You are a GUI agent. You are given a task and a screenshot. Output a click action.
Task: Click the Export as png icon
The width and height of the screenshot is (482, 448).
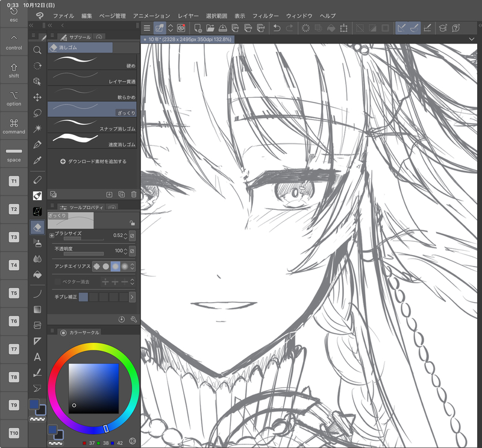pyautogui.click(x=248, y=28)
